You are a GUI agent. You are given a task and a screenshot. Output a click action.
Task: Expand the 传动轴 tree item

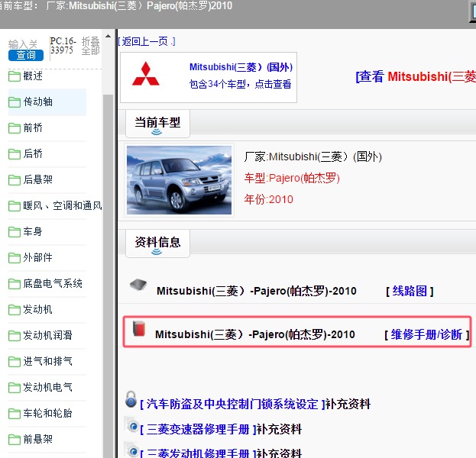pyautogui.click(x=38, y=102)
